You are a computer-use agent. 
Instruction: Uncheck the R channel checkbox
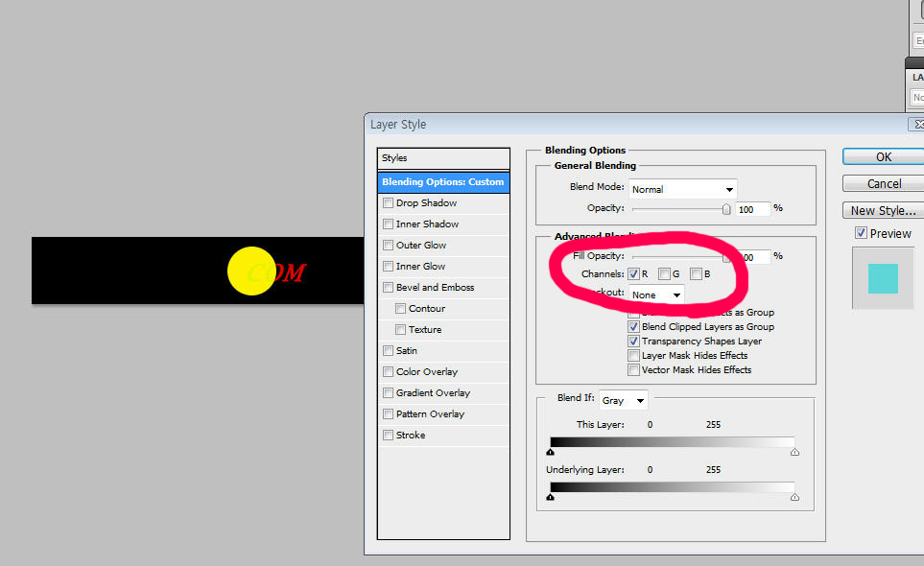[x=633, y=274]
